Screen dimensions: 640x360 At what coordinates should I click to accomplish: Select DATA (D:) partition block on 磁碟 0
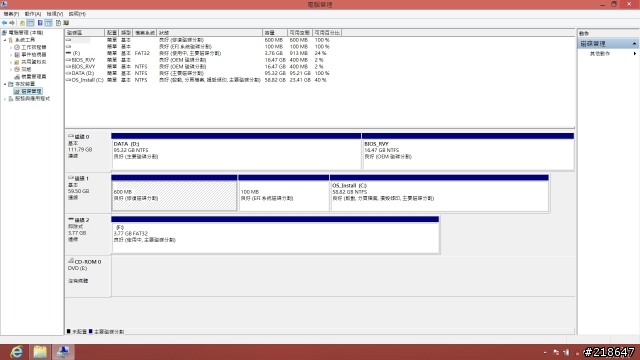coord(236,151)
